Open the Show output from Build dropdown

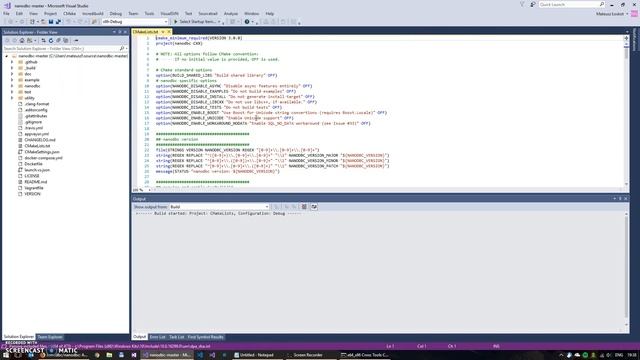[220, 207]
